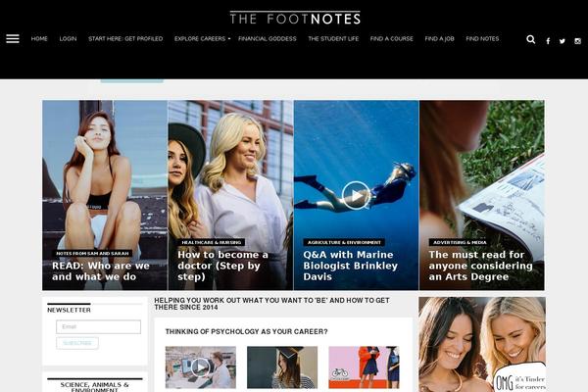This screenshot has height=392, width=588.
Task: Open the Facebook icon link
Action: coord(548,41)
